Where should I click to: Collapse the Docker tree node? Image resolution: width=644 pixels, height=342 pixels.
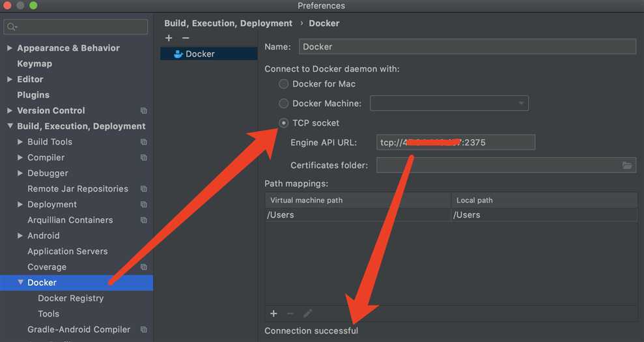20,283
